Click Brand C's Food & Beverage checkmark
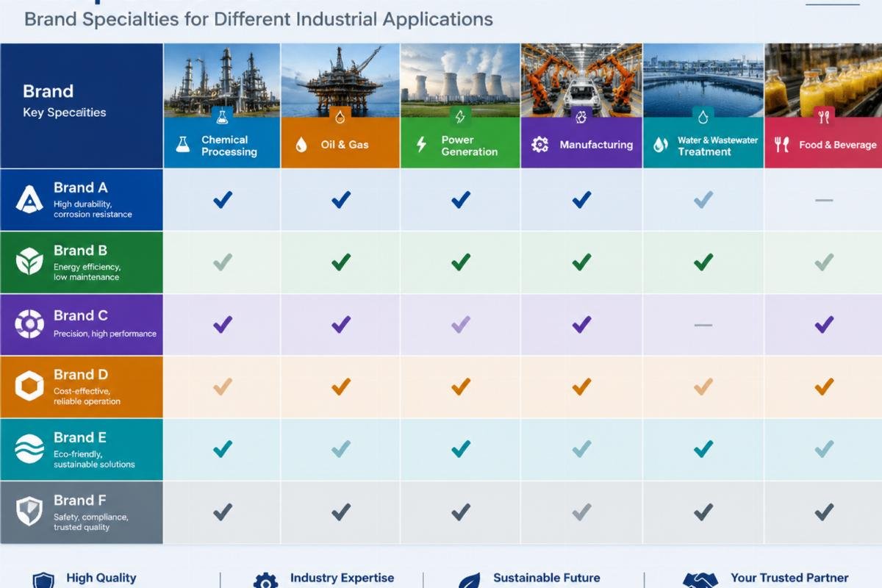This screenshot has width=882, height=588. point(825,324)
